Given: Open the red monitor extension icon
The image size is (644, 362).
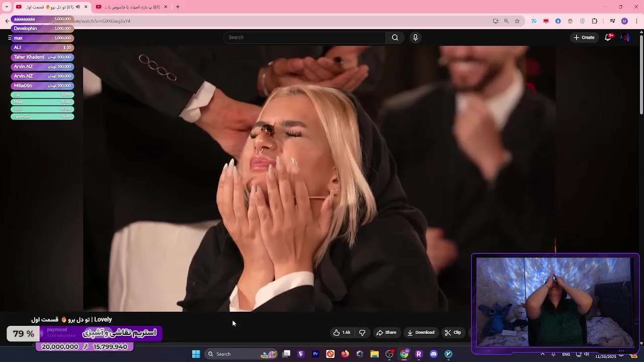Looking at the screenshot, I should pos(546,21).
